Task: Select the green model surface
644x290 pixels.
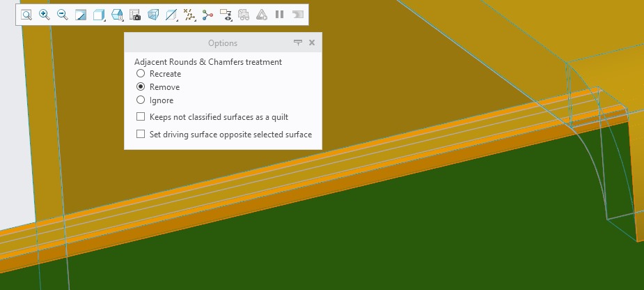Action: (x=370, y=230)
